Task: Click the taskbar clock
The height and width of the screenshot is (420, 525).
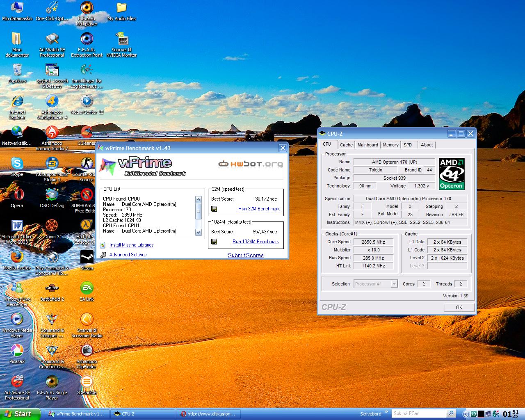Action: pos(511,414)
